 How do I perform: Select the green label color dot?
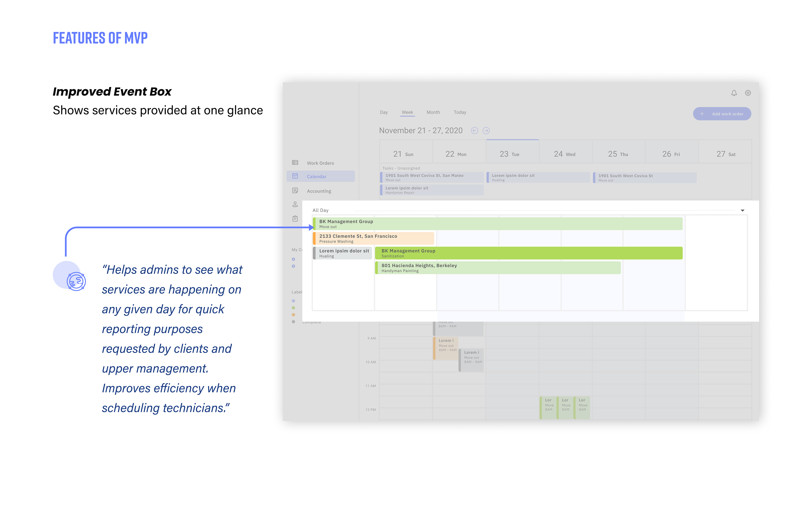[293, 308]
